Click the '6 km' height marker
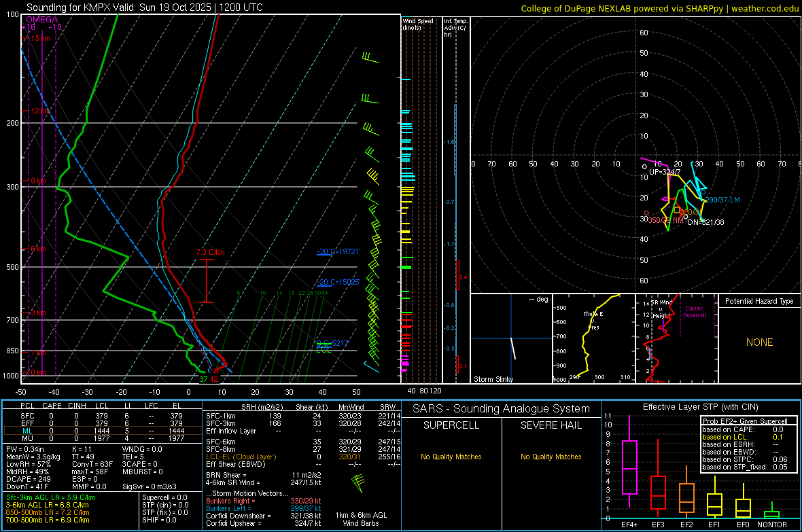This screenshot has width=802, height=532. [x=38, y=249]
